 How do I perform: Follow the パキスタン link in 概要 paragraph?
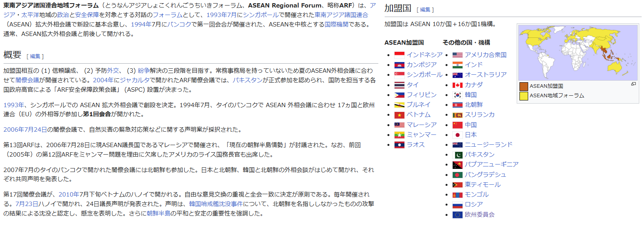point(247,80)
